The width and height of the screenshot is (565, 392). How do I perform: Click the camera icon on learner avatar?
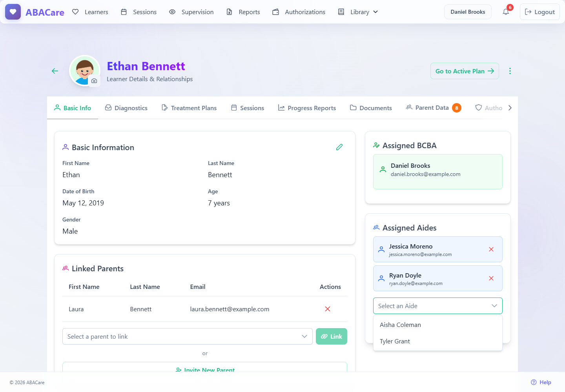coord(94,81)
